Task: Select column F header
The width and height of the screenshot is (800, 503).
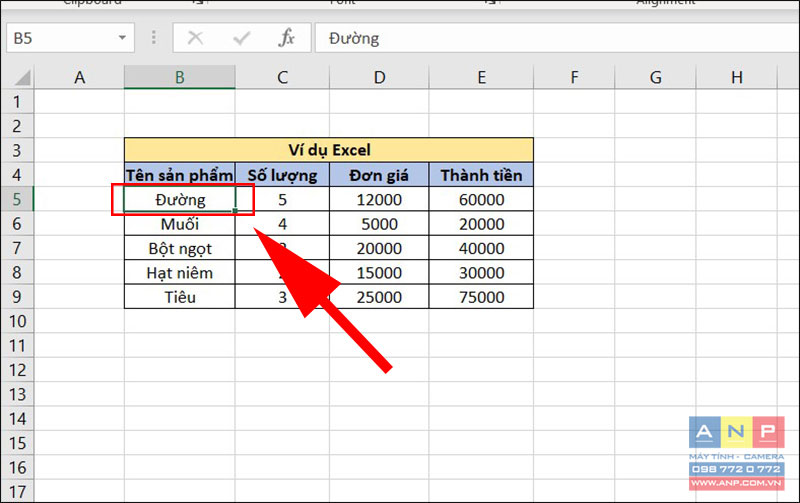Action: coord(574,78)
